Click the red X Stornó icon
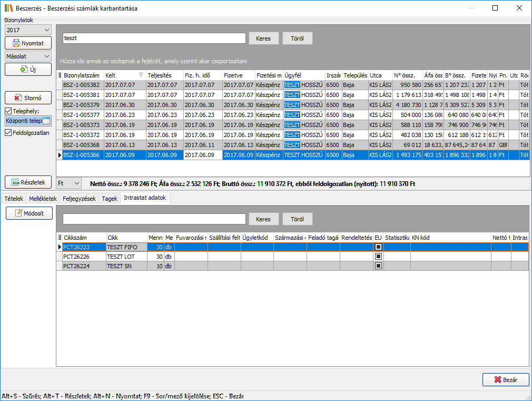The height and width of the screenshot is (401, 532). point(18,97)
